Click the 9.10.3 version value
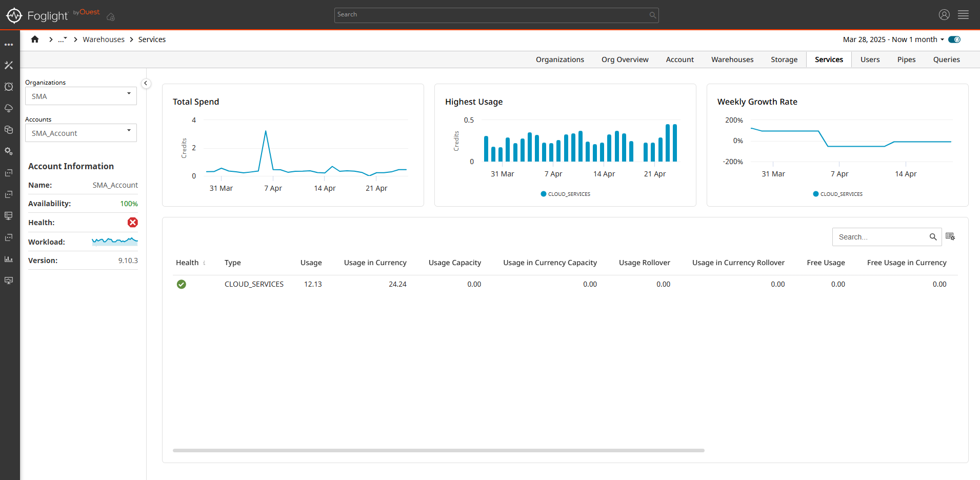This screenshot has height=480, width=980. [128, 261]
